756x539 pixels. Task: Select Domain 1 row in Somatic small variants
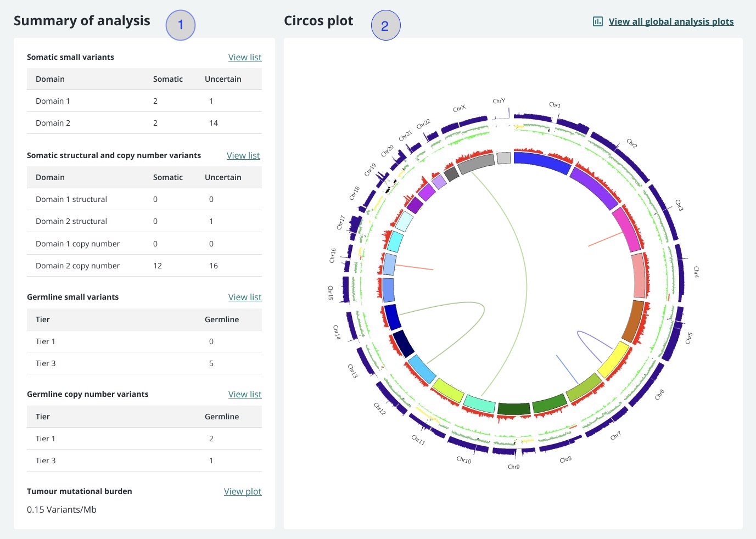144,101
